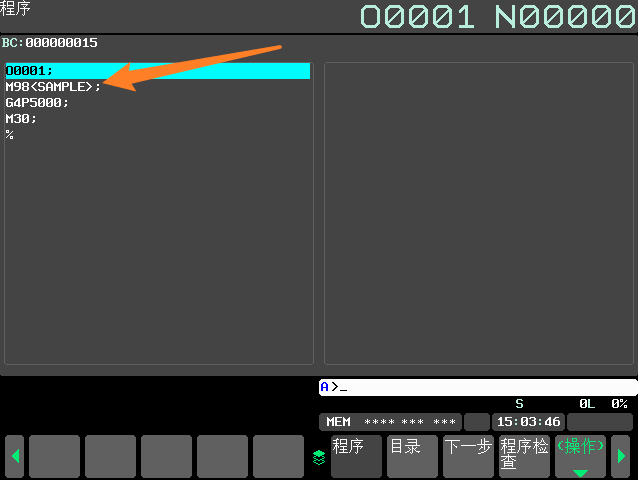Click the left green arrow softkey
Image resolution: width=638 pixels, height=480 pixels.
[x=15, y=456]
